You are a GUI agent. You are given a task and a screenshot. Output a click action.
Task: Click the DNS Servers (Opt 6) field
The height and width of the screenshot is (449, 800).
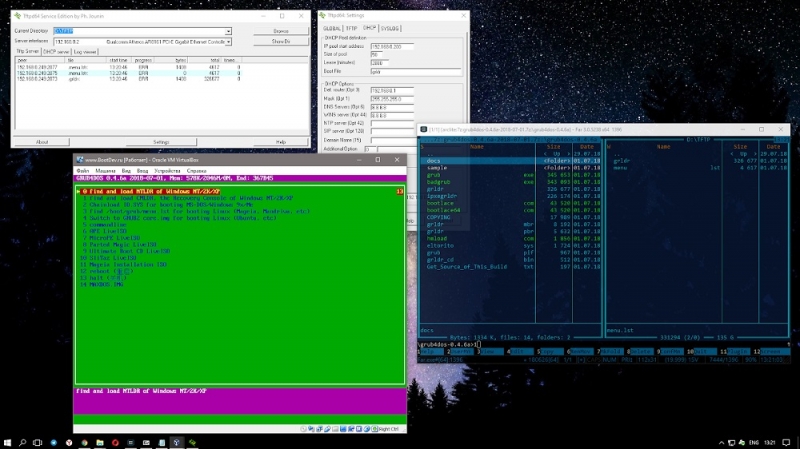392,107
